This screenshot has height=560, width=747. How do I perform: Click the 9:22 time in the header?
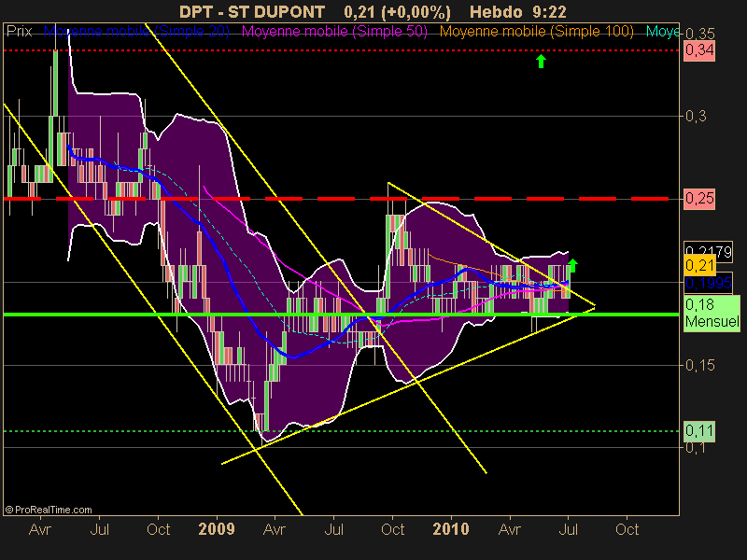(x=550, y=11)
